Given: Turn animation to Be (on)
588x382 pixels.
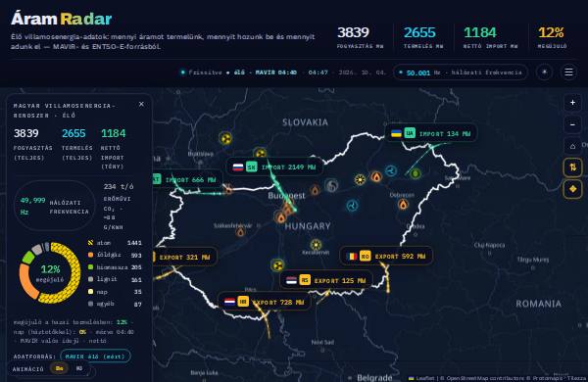Looking at the screenshot, I should coord(59,368).
